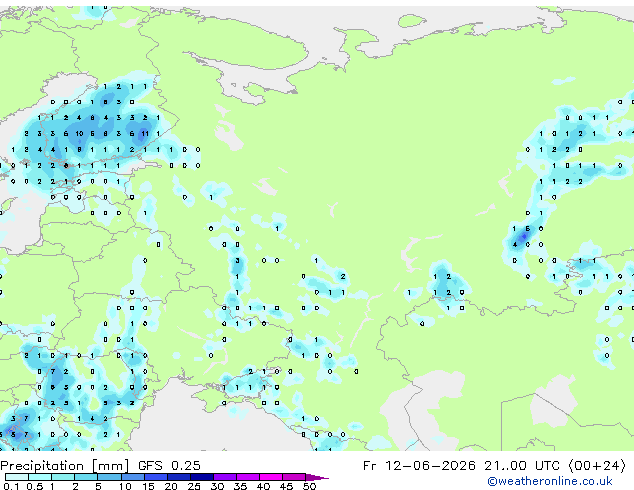This screenshot has height=490, width=634.
Task: Click the 25 mm navy legend swatch
Action: [x=202, y=477]
